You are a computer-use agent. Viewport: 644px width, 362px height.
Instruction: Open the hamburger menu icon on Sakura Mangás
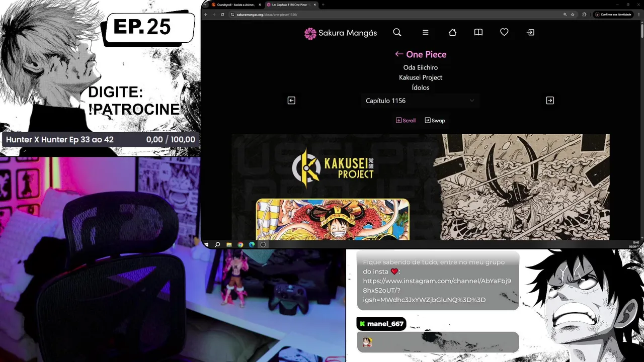click(x=425, y=32)
